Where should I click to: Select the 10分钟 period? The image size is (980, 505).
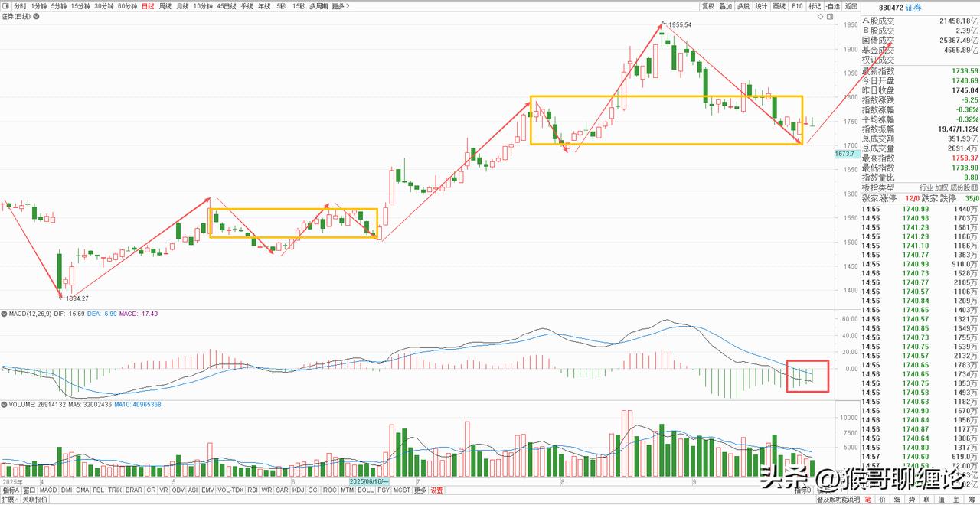pos(203,6)
